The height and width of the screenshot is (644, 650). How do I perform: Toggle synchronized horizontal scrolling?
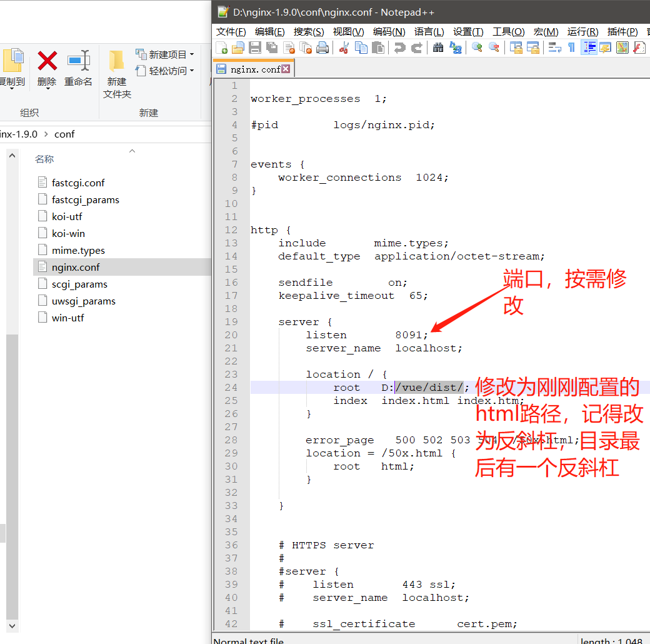(x=532, y=48)
